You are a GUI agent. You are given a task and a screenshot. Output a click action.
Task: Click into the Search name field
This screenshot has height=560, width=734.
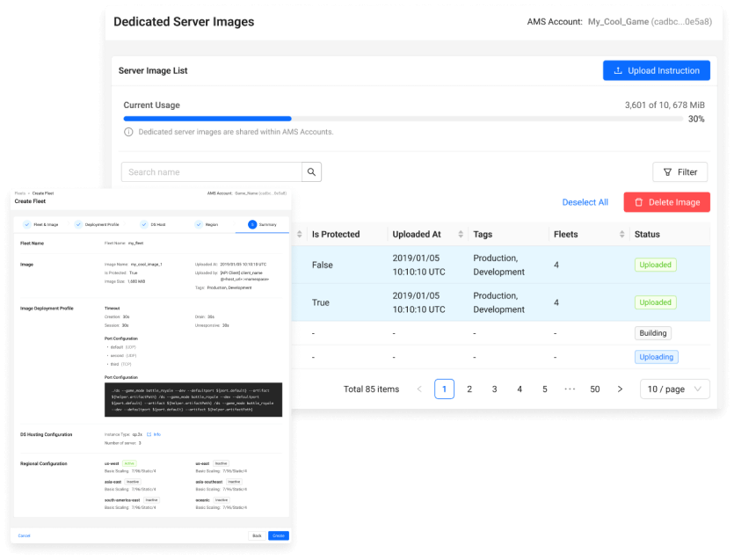211,172
